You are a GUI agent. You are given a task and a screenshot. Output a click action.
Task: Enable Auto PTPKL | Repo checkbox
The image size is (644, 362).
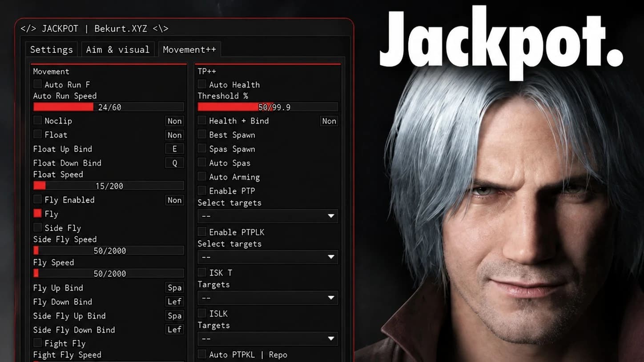pos(202,354)
